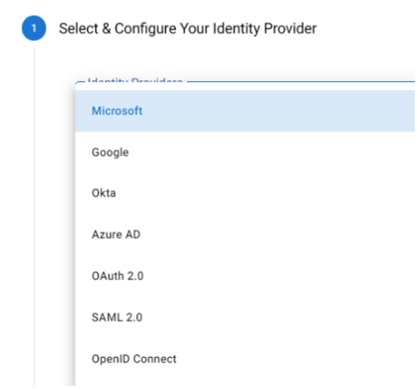The height and width of the screenshot is (389, 419).
Task: Select the Azure AD provider entry
Action: 116,234
